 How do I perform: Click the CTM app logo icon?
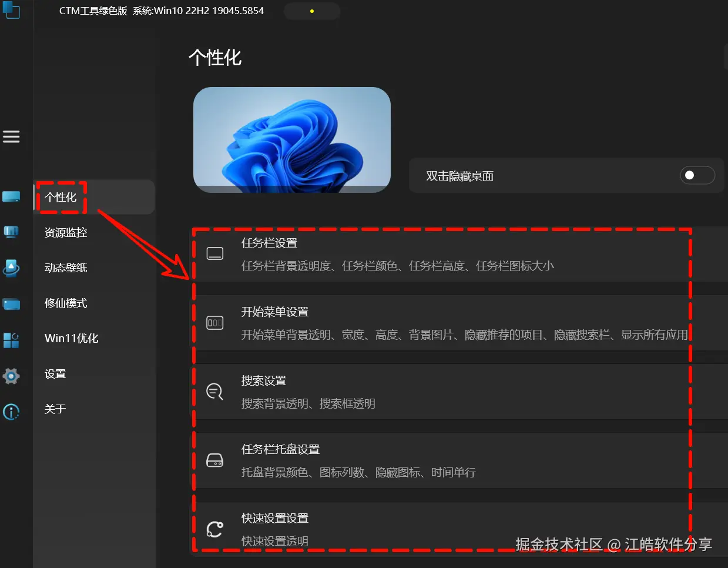[x=11, y=10]
